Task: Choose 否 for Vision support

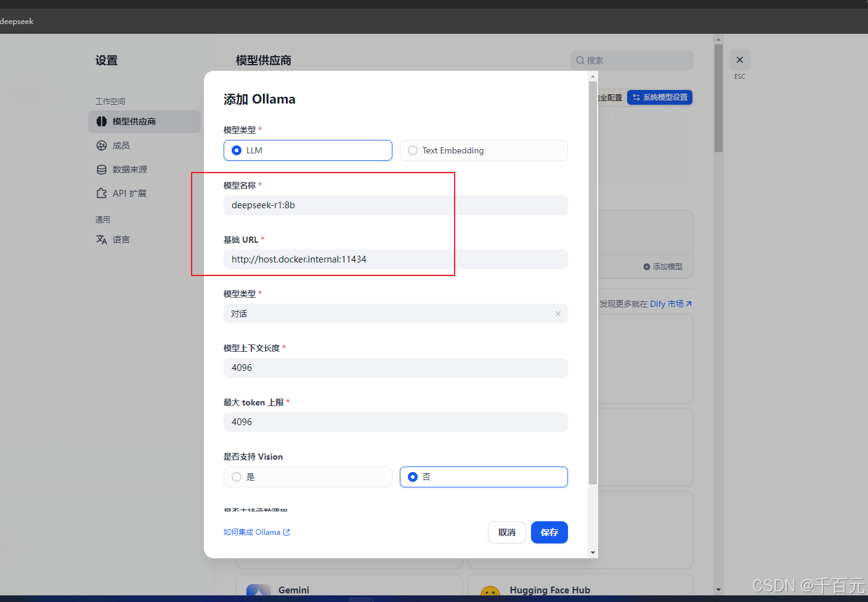Action: click(484, 477)
